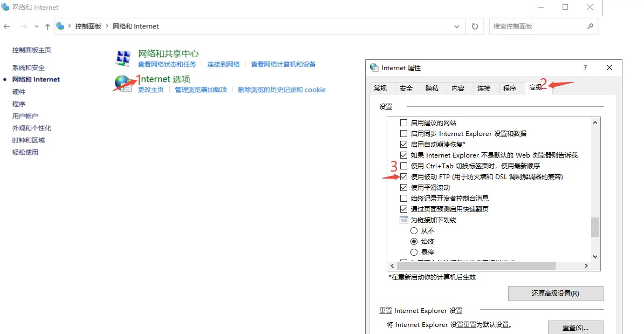Expand the chevron after 控制面板 in breadcrumb

pos(107,26)
